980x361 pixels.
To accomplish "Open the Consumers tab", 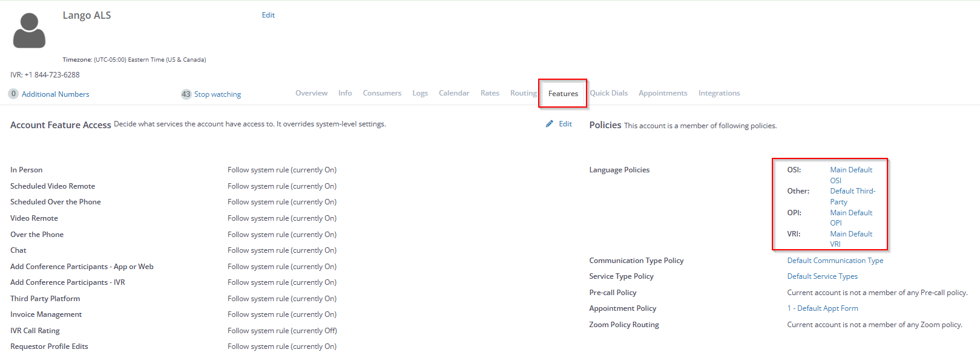I will point(382,93).
